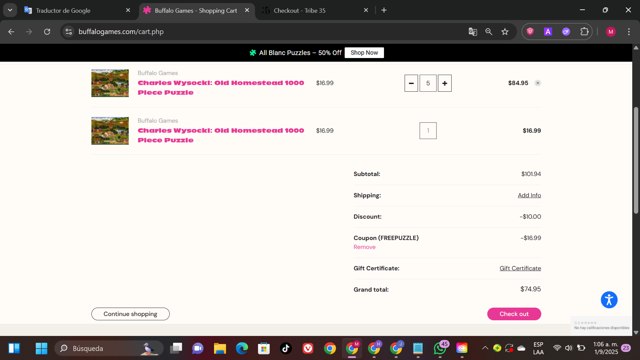Screen dimensions: 640x360
Task: Open Microsoft Store from the taskbar
Action: point(264,348)
